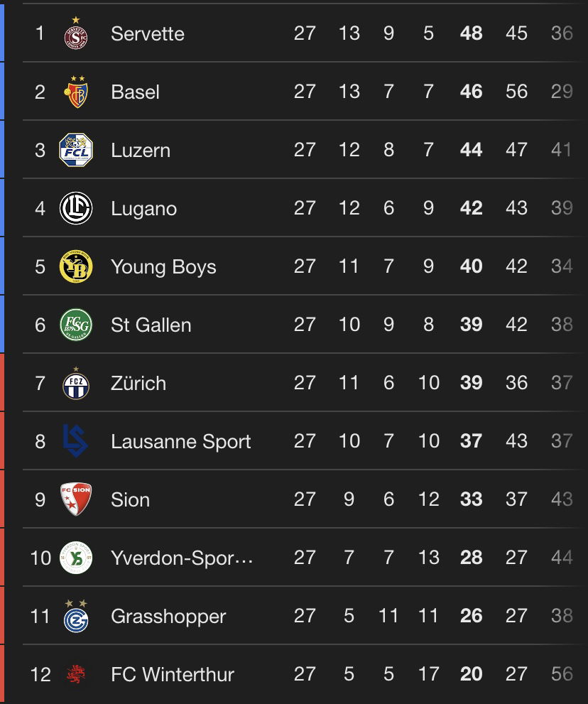The image size is (588, 704).
Task: Select Servette's 48 points value
Action: (x=471, y=33)
